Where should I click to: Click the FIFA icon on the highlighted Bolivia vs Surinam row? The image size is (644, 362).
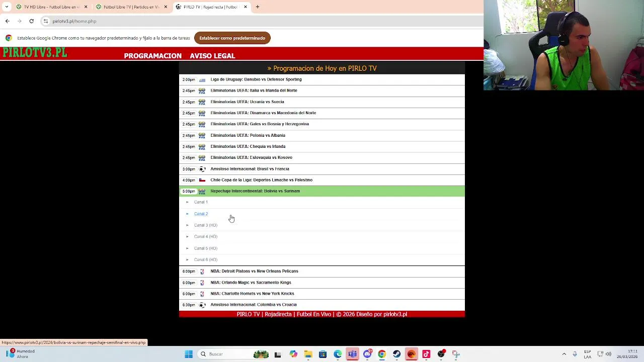coord(202,191)
